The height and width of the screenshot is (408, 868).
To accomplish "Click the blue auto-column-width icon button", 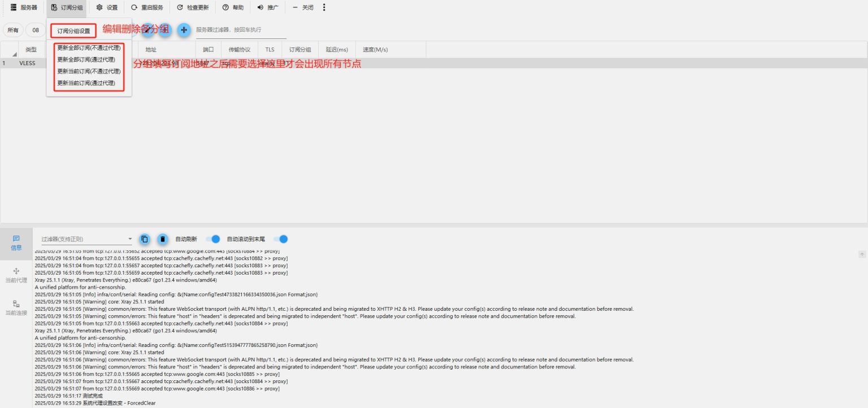I will pyautogui.click(x=184, y=30).
